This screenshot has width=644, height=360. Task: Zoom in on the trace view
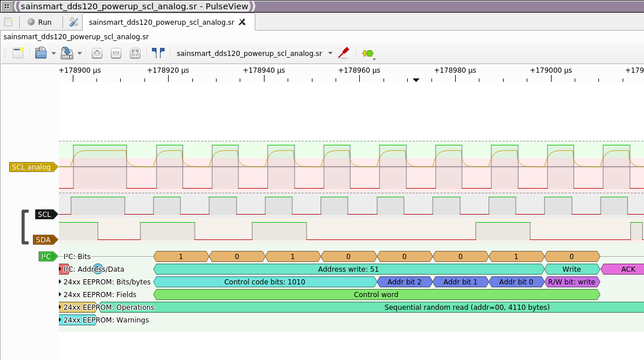(x=97, y=53)
